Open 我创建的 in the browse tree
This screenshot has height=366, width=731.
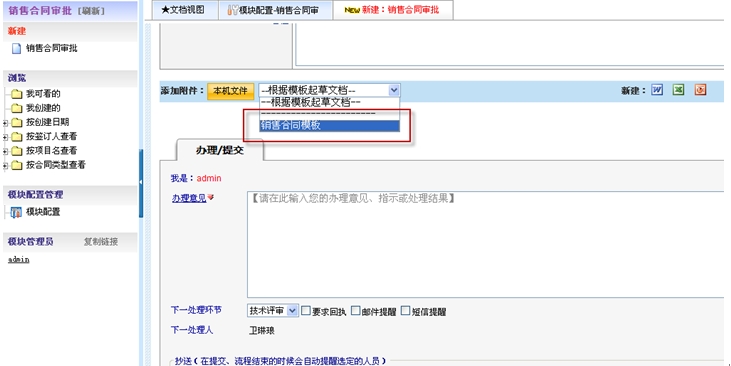pyautogui.click(x=43, y=108)
